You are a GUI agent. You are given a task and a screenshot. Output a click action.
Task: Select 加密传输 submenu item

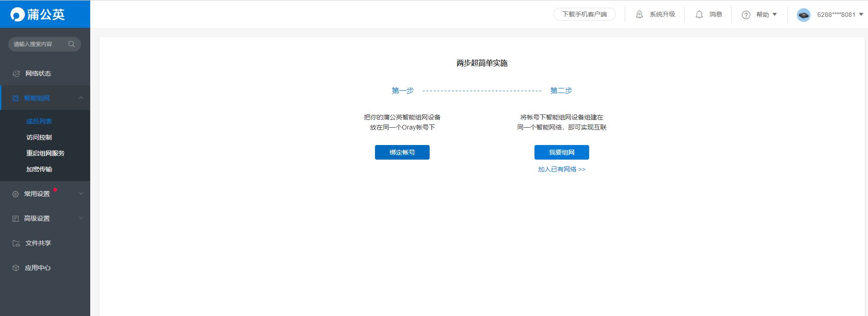[x=39, y=169]
